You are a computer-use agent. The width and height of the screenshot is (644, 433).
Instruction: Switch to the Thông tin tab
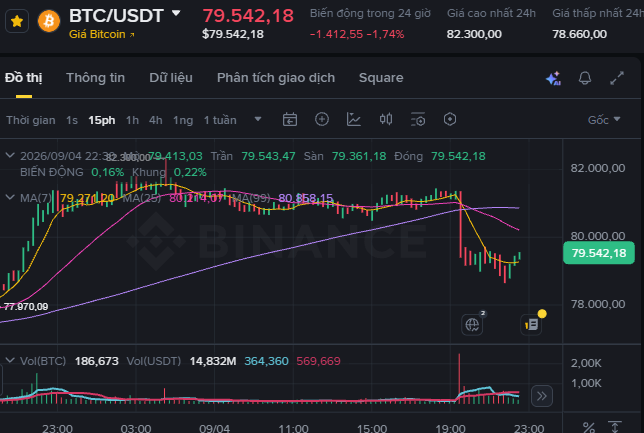click(95, 78)
